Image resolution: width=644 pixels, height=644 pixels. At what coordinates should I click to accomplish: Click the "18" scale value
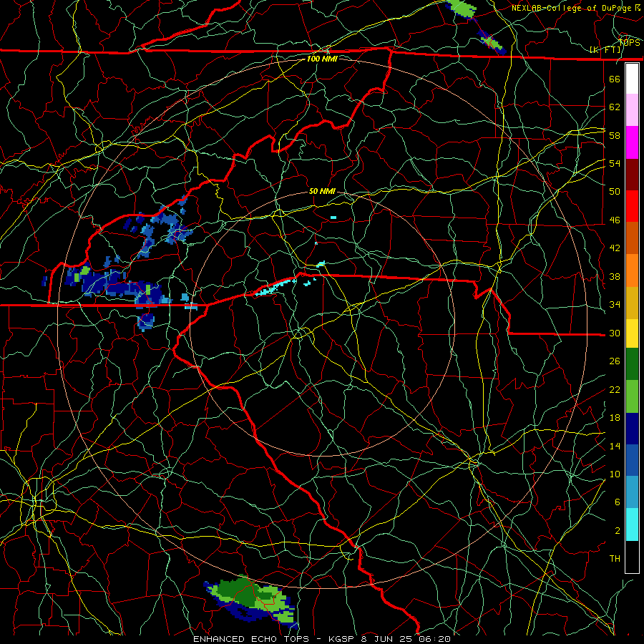615,418
